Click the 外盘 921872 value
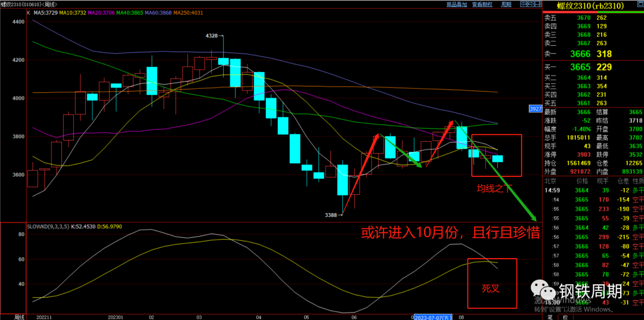Viewport: 644px width, 320px height. [580, 171]
